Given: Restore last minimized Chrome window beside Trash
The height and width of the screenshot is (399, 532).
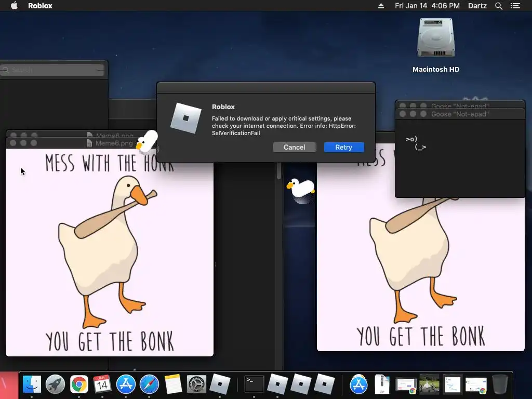Looking at the screenshot, I should (476, 385).
